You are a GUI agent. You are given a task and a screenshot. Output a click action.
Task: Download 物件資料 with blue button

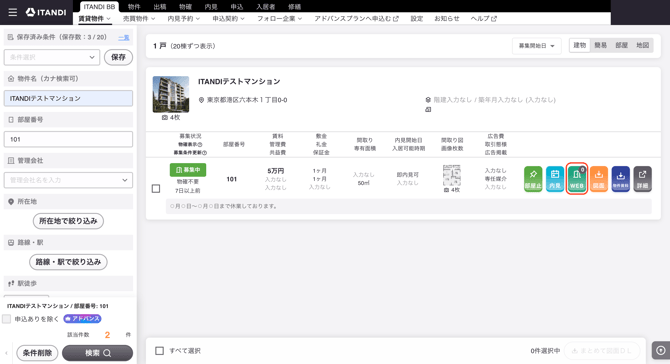point(620,179)
